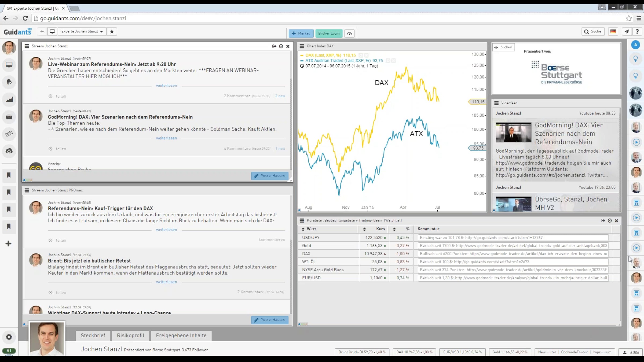Open the Videofeed widget menu
The image size is (644, 362).
pyautogui.click(x=496, y=103)
